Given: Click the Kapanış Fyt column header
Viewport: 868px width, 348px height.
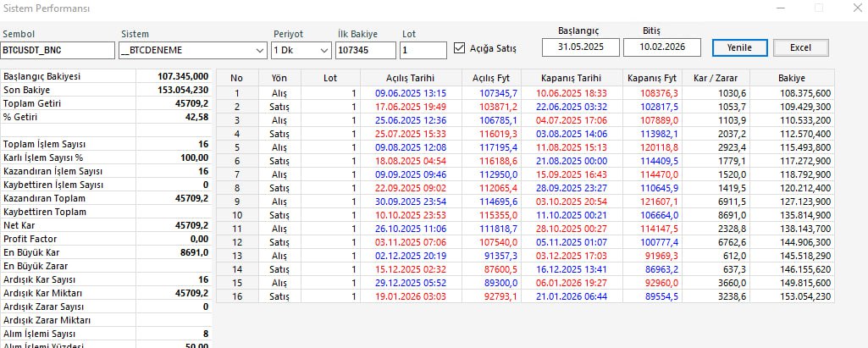Looking at the screenshot, I should (x=651, y=78).
